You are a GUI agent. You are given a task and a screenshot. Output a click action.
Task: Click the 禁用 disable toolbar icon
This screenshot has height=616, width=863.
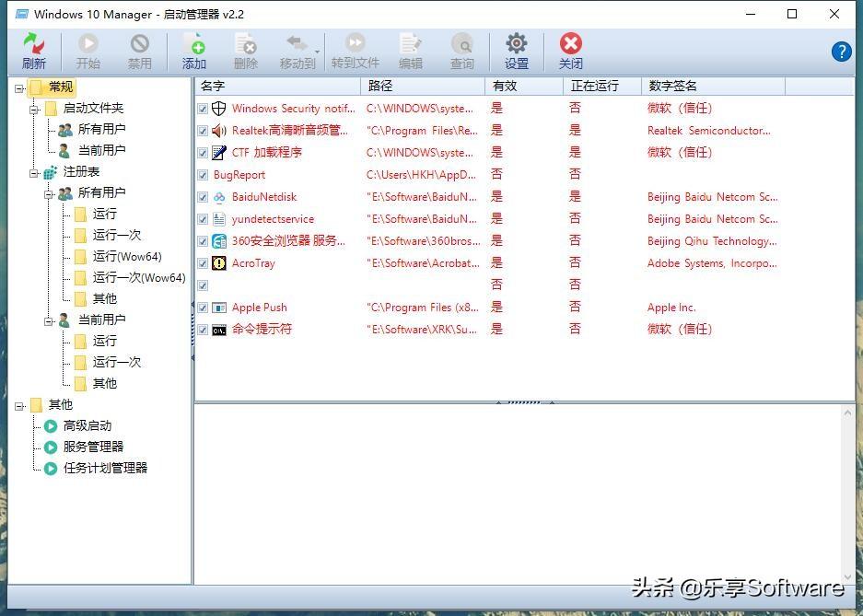click(x=140, y=43)
